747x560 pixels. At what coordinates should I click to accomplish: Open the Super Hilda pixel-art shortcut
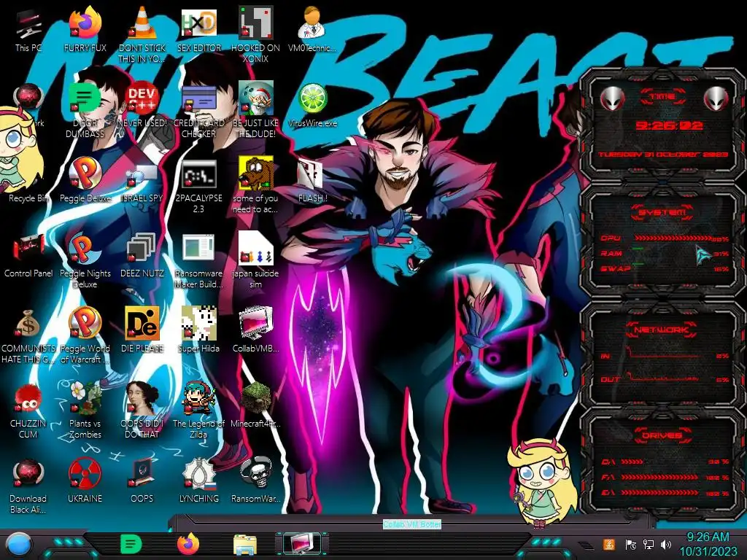(199, 330)
